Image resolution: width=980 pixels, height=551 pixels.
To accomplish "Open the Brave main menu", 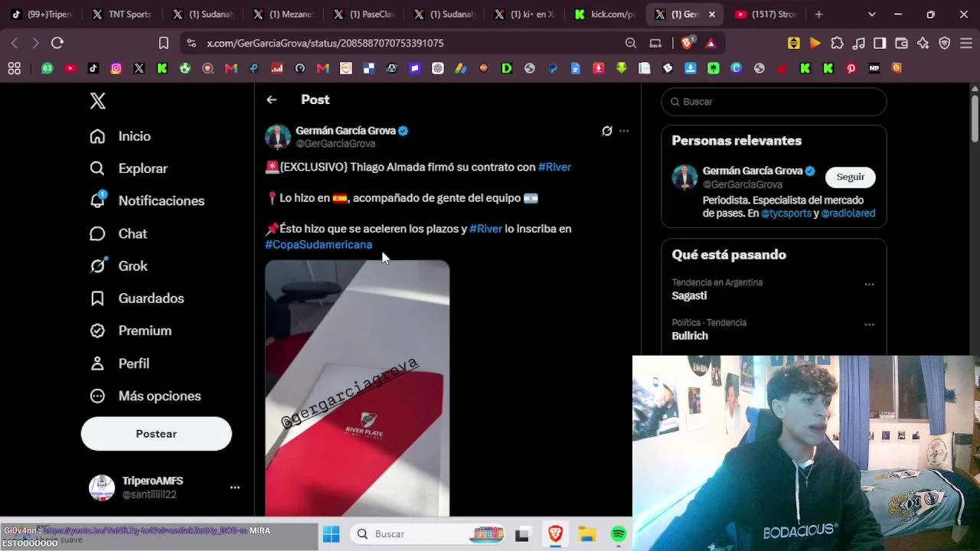I will [x=965, y=44].
